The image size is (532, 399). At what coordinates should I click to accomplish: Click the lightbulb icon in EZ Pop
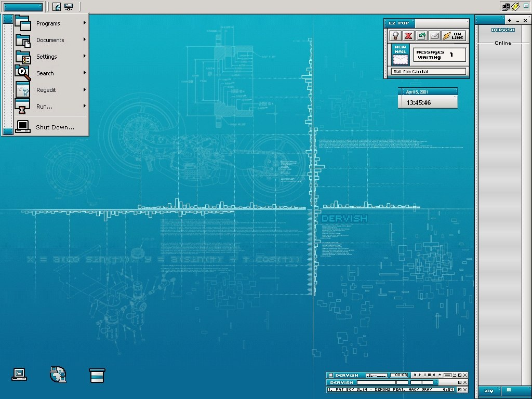pos(395,36)
